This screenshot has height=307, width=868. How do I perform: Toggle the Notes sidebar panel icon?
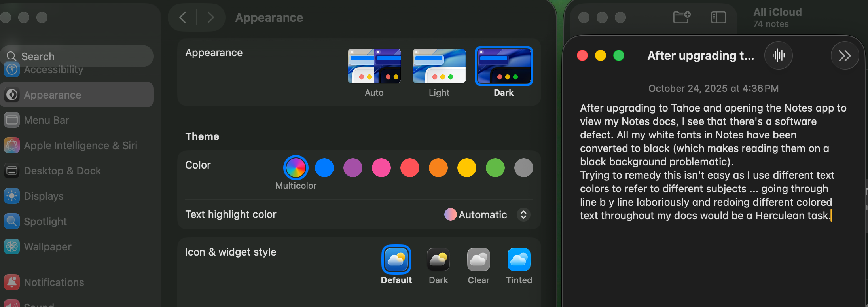point(718,17)
